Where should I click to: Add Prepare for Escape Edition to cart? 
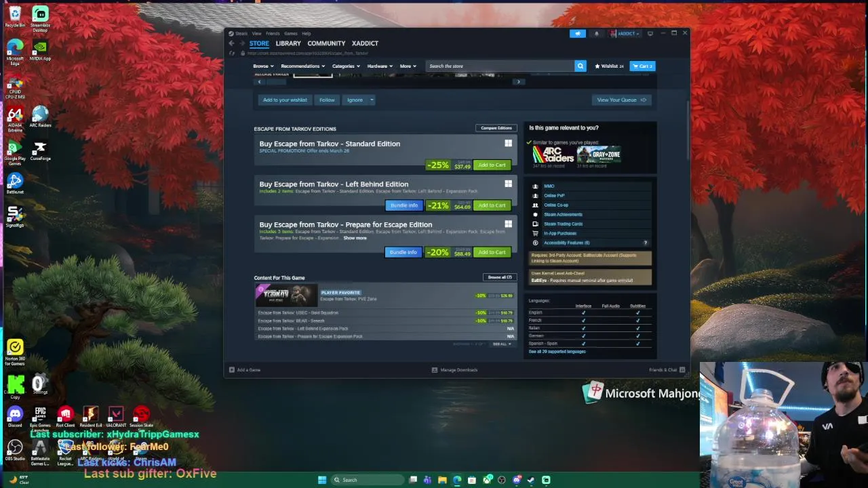[x=492, y=252]
